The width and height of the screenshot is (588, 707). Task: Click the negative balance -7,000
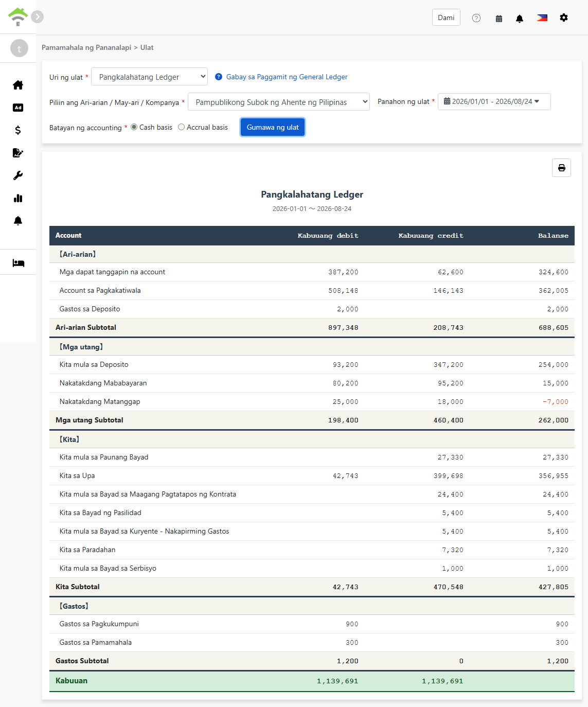point(555,402)
